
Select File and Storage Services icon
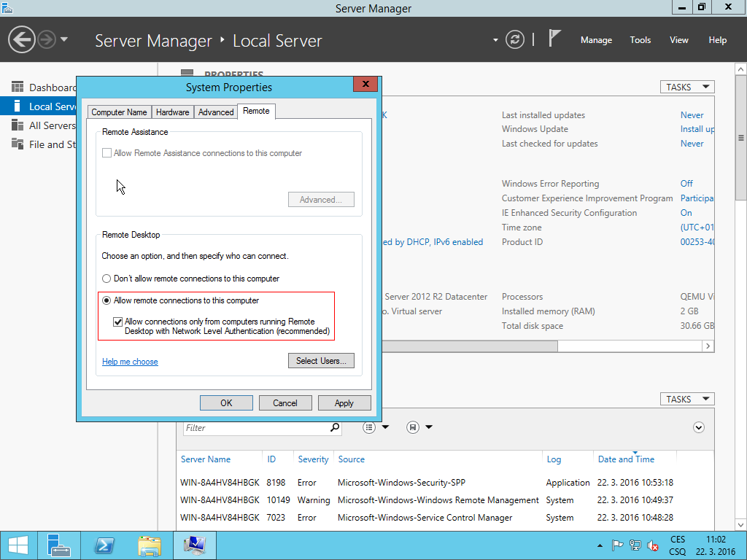click(x=18, y=144)
